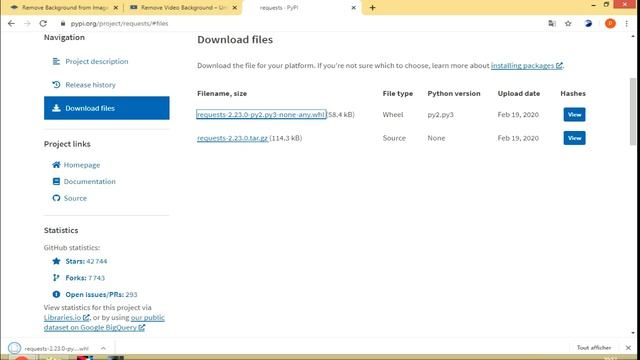Viewport: 640px width, 360px height.
Task: Bookmark this page with the star icon
Action: pyautogui.click(x=568, y=23)
